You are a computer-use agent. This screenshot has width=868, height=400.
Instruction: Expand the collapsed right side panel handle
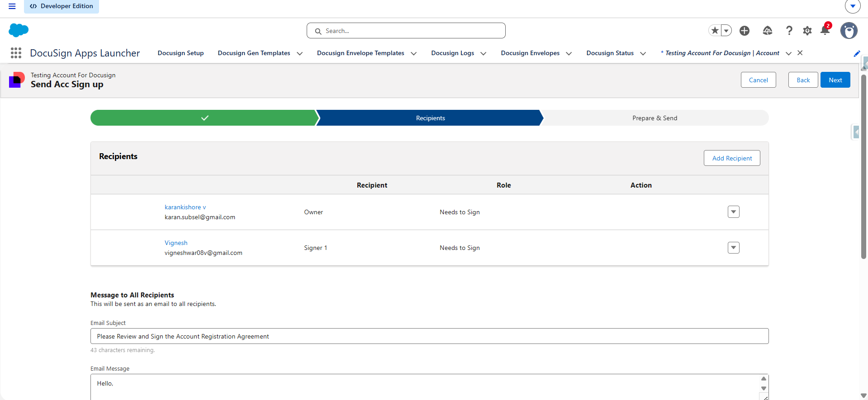(856, 132)
